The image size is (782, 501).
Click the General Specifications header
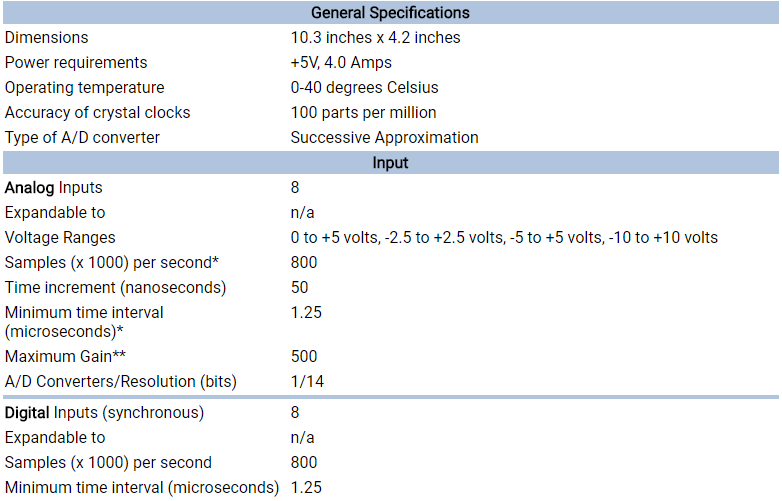tap(391, 12)
